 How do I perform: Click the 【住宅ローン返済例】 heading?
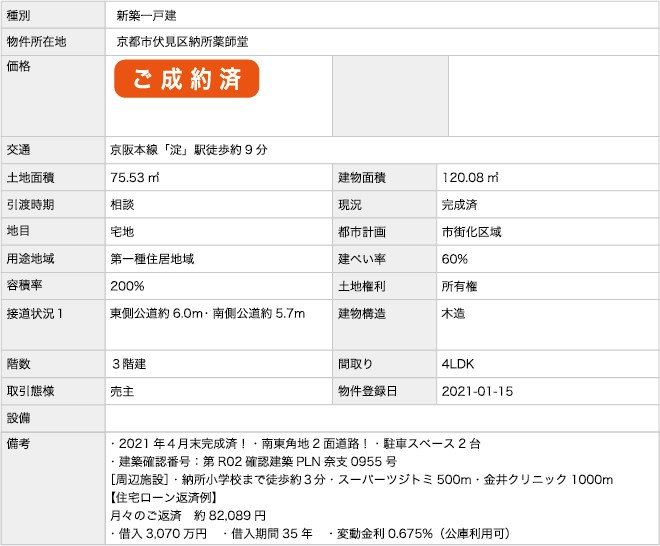tap(164, 498)
